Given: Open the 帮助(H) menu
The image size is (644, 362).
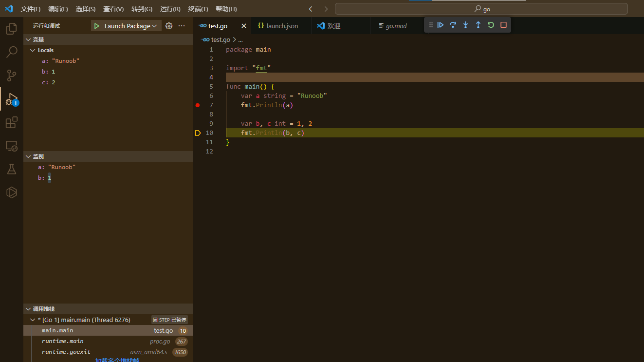Looking at the screenshot, I should pyautogui.click(x=226, y=9).
